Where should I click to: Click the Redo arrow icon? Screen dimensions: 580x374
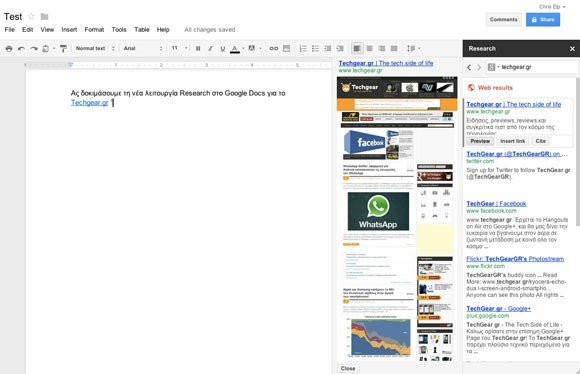tap(34, 48)
